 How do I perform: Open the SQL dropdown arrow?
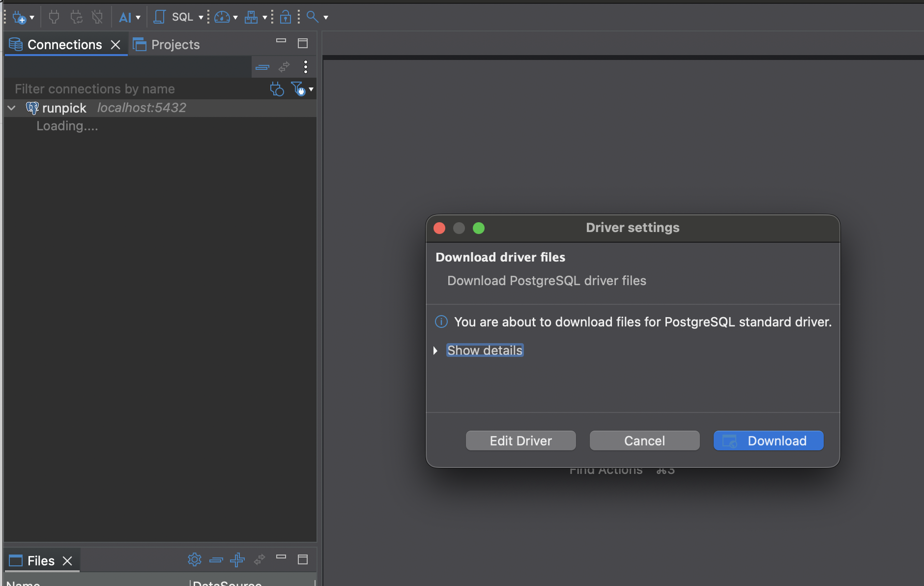pos(201,18)
